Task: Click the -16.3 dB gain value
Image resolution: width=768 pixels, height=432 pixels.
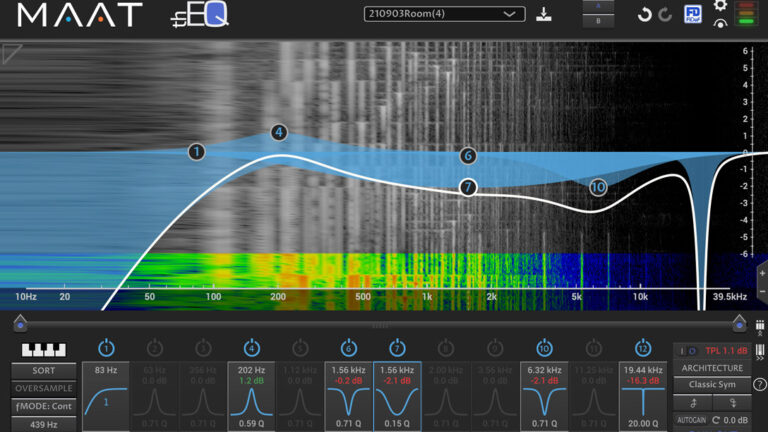Action: 643,381
